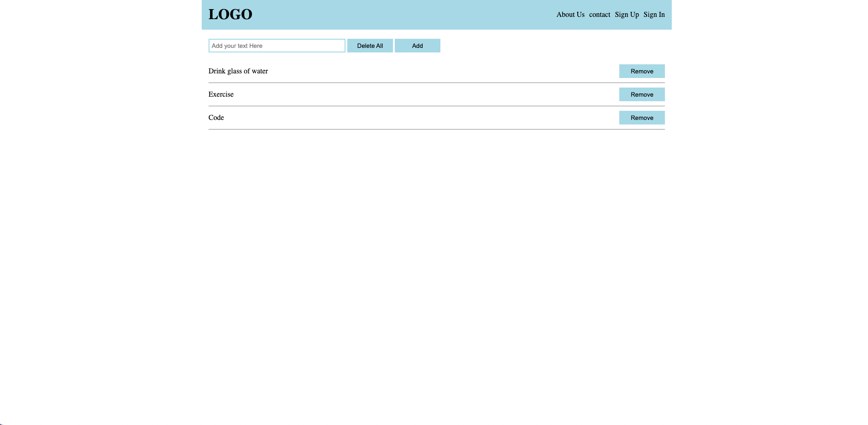Remove the 'Code' task
Screen dimensions: 868x425
pos(642,117)
